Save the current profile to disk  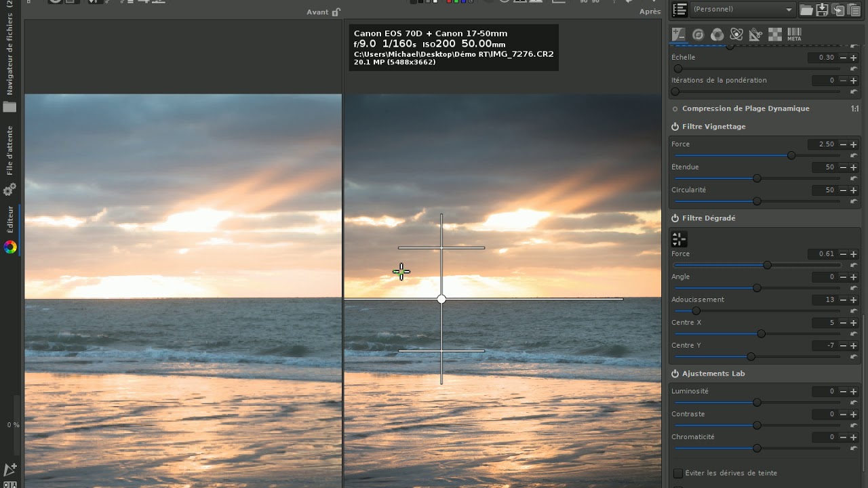pos(822,9)
